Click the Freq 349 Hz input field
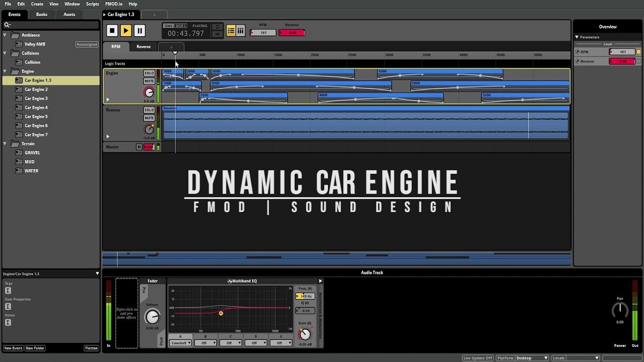Viewport: 644px width, 362px height. (x=306, y=296)
